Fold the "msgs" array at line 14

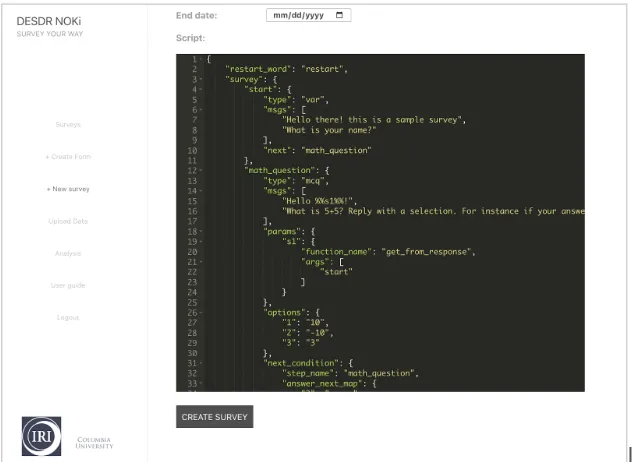pos(200,191)
